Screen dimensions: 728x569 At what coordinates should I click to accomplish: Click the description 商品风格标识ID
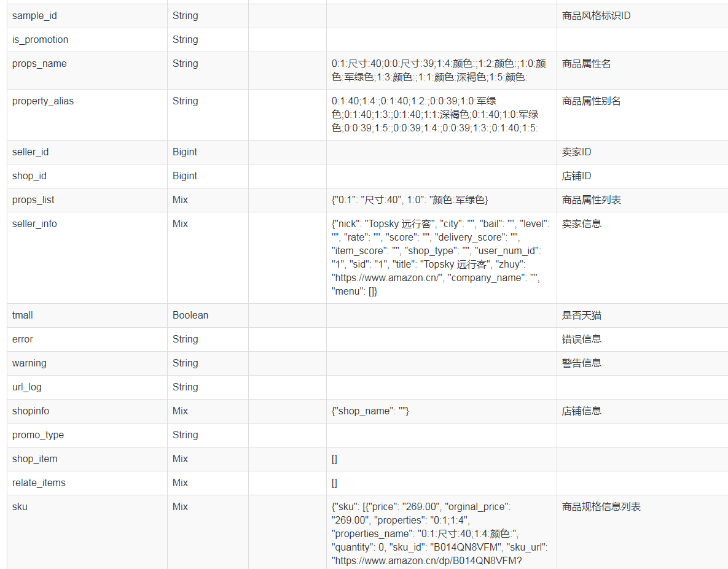[596, 16]
